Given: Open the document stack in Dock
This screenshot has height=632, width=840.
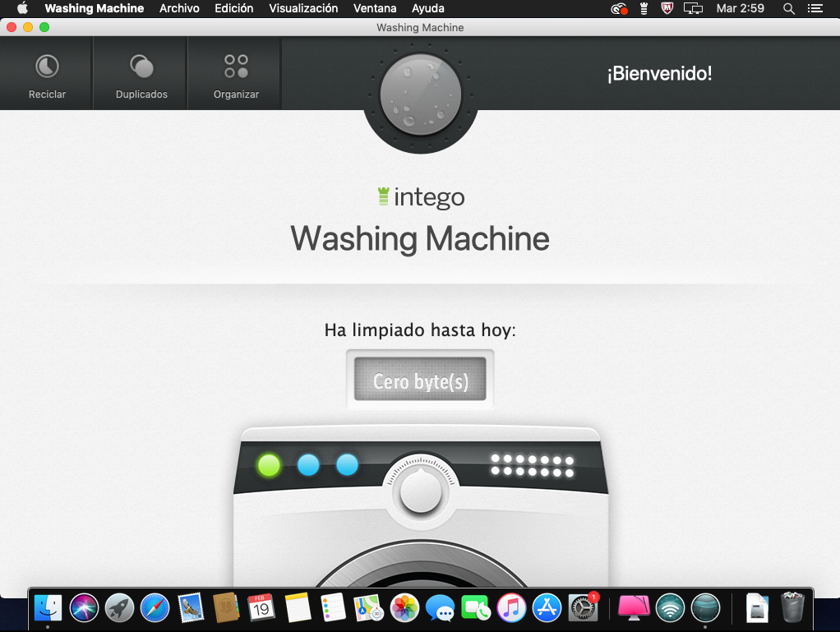Looking at the screenshot, I should coord(757,608).
